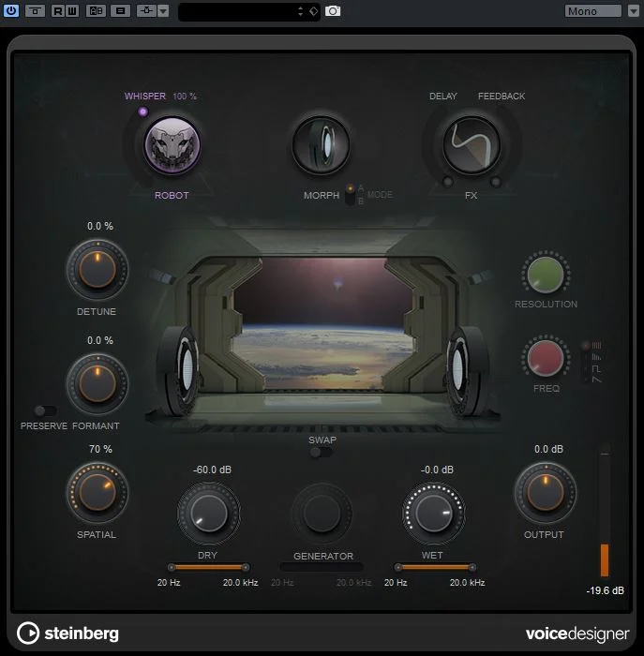Select the square waveform option beside Freq

[596, 368]
